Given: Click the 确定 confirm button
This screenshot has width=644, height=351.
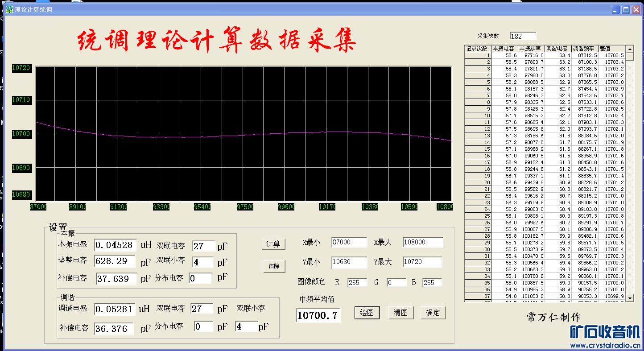Looking at the screenshot, I should (433, 313).
